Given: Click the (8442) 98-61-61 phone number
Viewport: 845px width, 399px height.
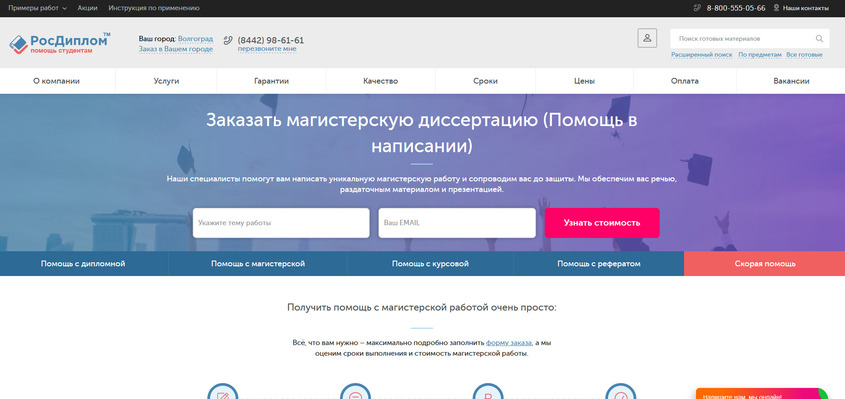Looking at the screenshot, I should (271, 40).
